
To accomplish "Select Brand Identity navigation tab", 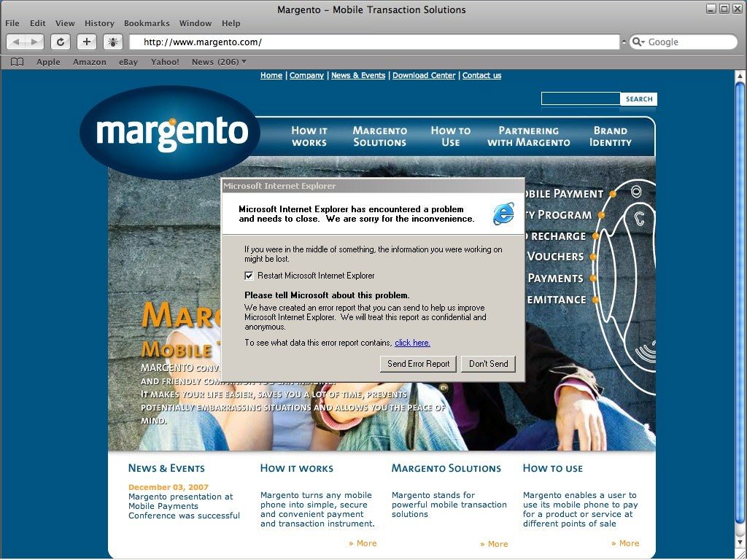I will 611,136.
